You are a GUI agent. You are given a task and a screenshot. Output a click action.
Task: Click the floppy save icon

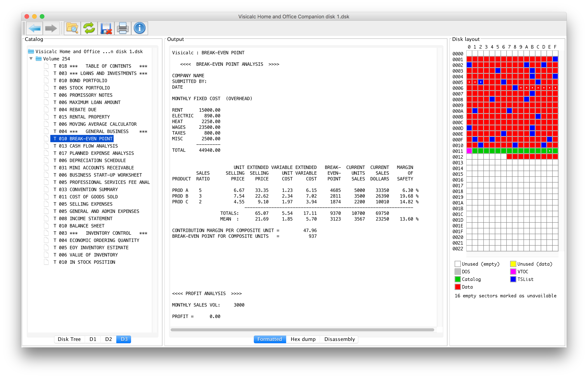[x=106, y=28]
